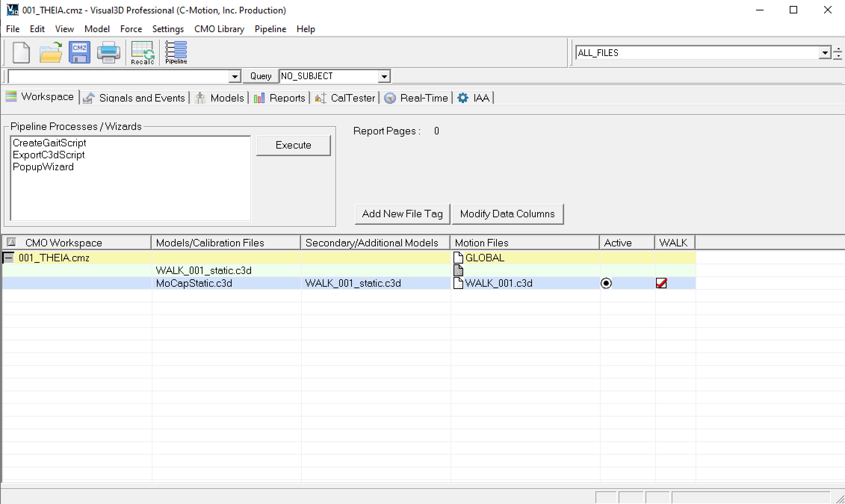The image size is (845, 504).
Task: Click WALK_001_static.c3d in Models/Calibration column
Action: (204, 270)
